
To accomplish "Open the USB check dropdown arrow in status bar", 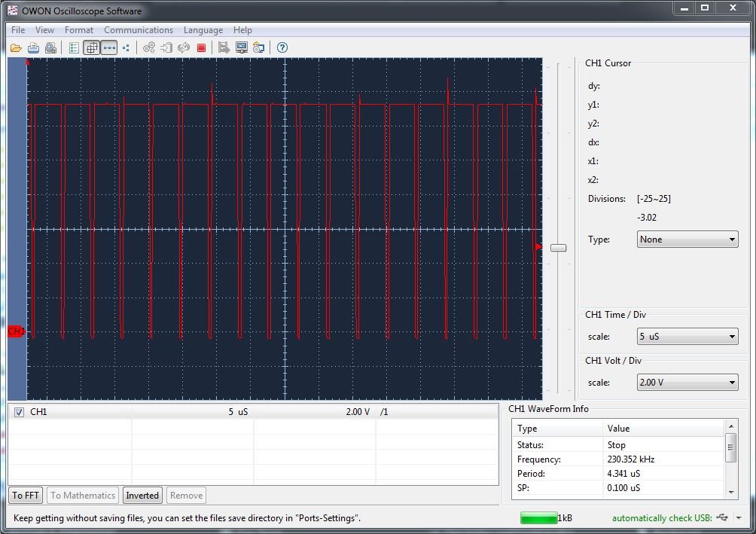I will point(739,518).
